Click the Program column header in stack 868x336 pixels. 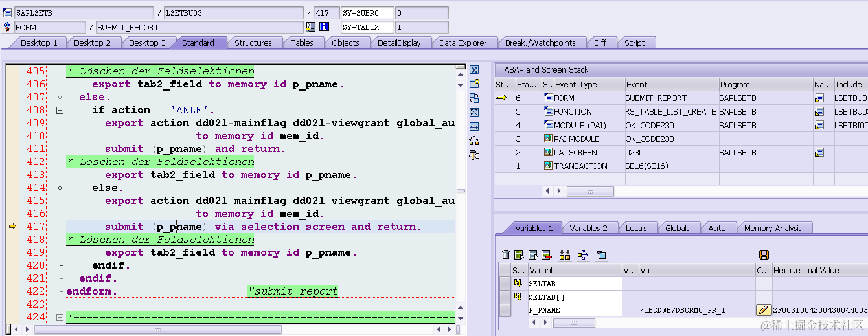pos(766,84)
